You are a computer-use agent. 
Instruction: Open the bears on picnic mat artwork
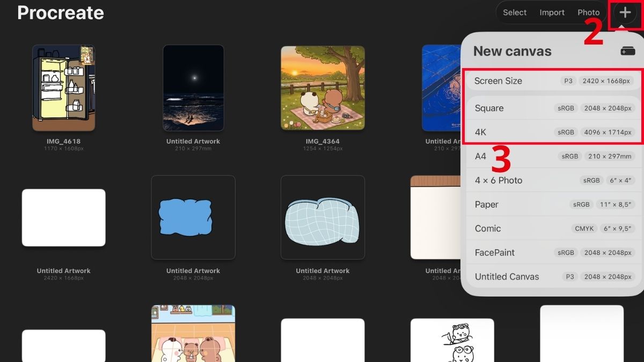click(x=193, y=334)
